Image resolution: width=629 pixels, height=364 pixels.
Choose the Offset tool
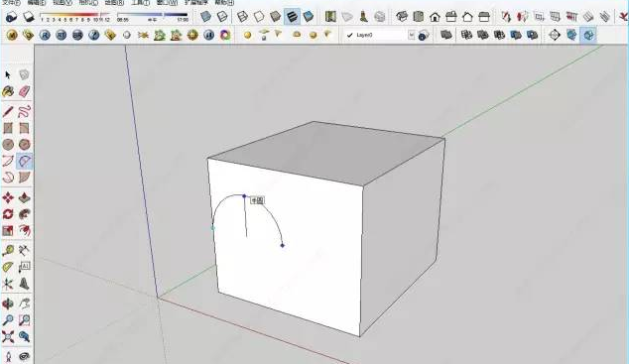pyautogui.click(x=24, y=230)
